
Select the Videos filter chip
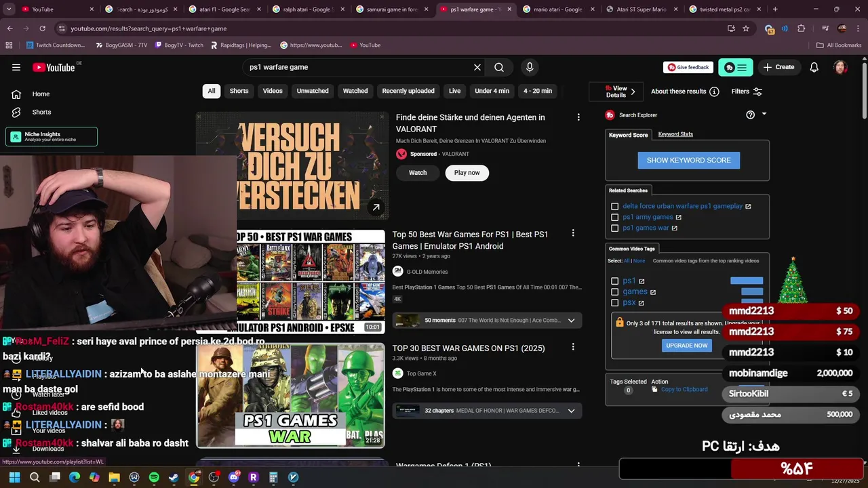click(273, 91)
